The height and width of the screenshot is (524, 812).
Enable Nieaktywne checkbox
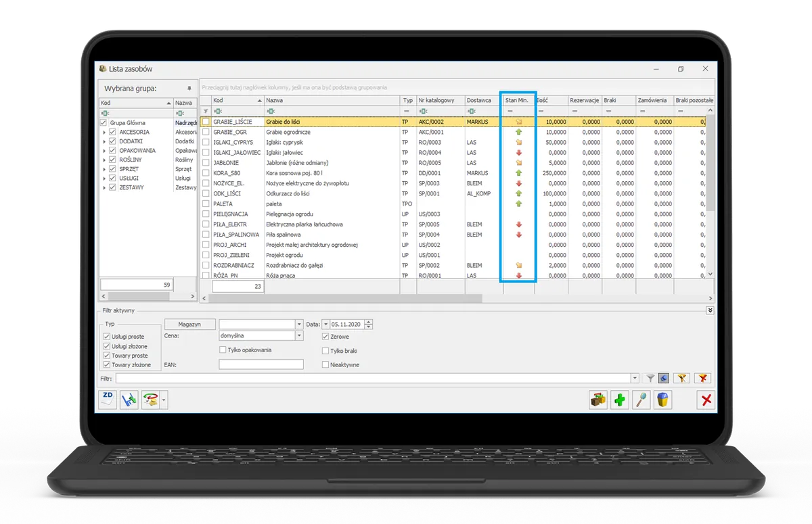(325, 364)
